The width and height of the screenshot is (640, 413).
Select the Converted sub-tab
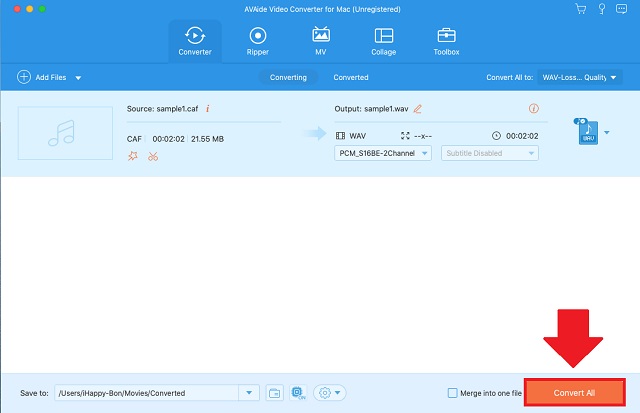coord(351,77)
